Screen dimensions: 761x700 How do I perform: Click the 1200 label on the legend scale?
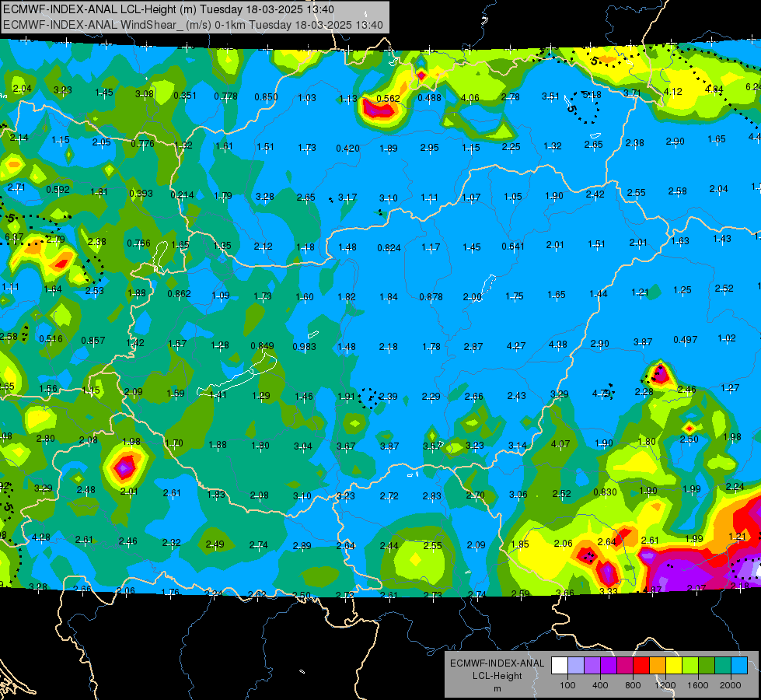665,685
